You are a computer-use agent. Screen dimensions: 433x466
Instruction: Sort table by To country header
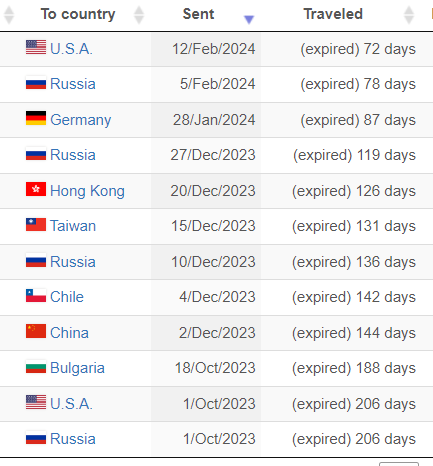pos(78,14)
